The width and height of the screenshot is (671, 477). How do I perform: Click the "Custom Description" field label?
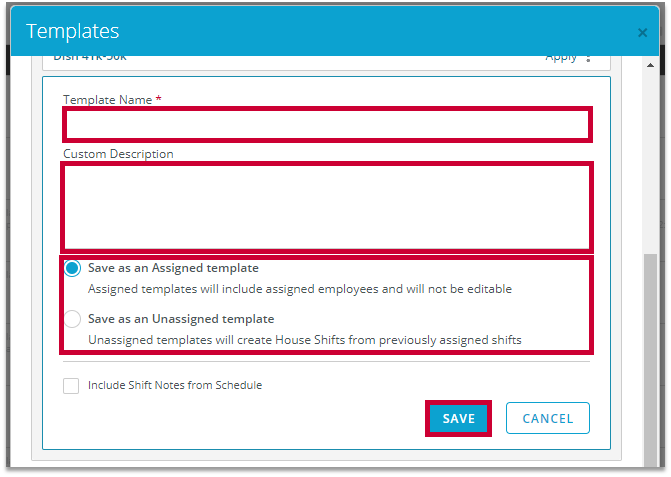(118, 154)
